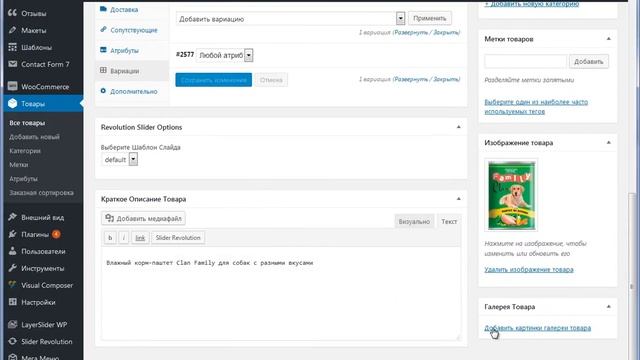Click the Сопутствующие link icon
Screen dimensions: 640x360
click(103, 29)
